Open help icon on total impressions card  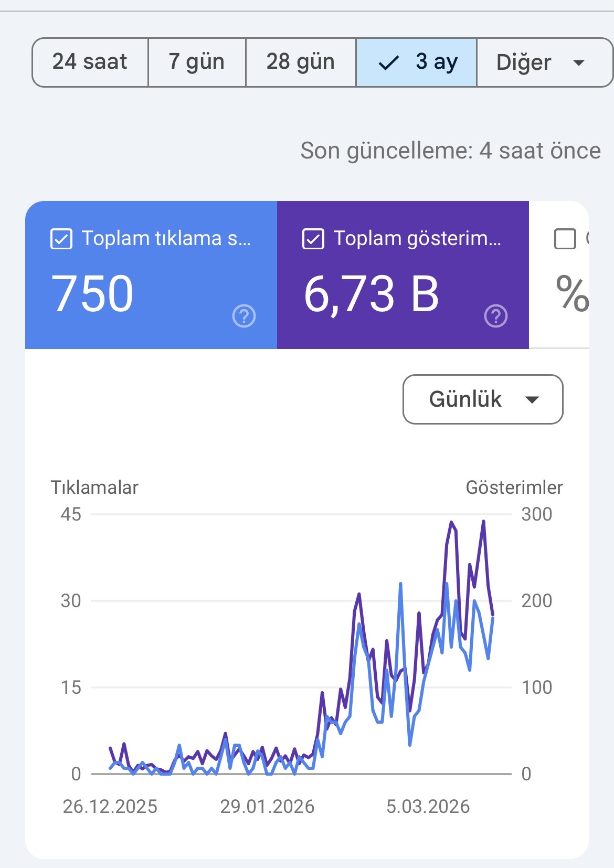click(x=496, y=316)
